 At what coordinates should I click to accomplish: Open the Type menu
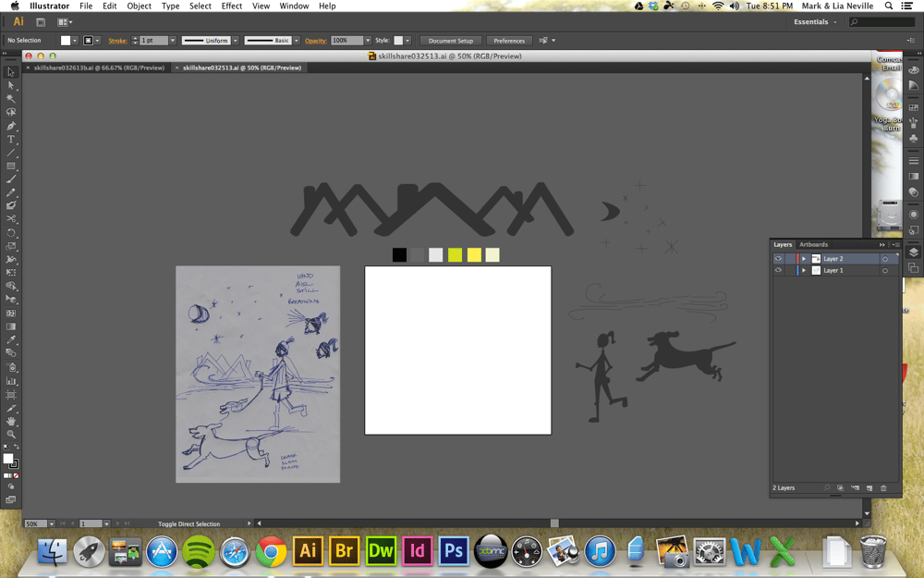click(x=170, y=6)
